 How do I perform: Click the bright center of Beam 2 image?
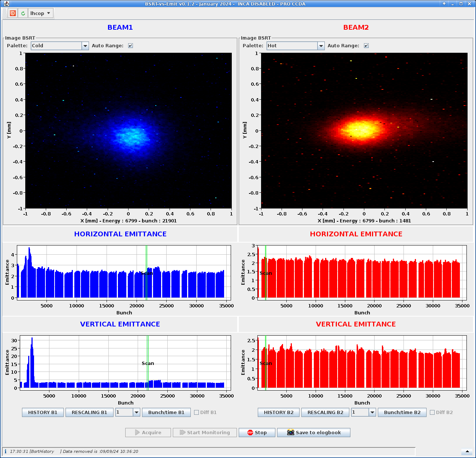click(x=361, y=129)
